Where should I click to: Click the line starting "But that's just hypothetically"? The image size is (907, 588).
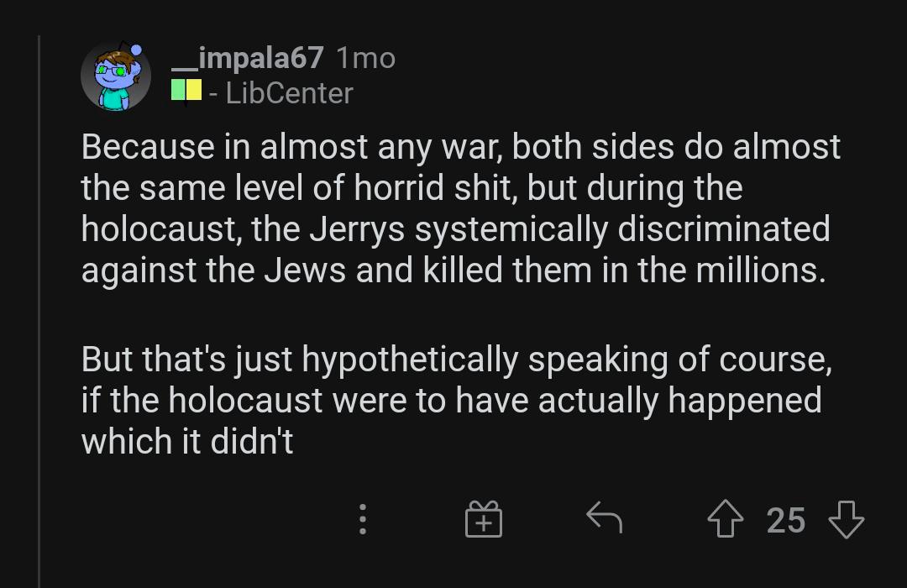456,360
